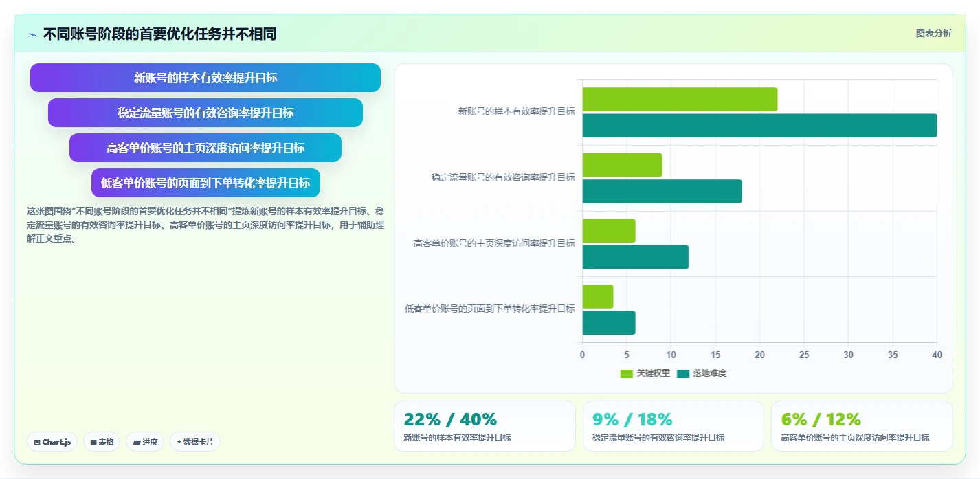The width and height of the screenshot is (980, 479).
Task: Click the x-axis tick value 35
Action: (x=893, y=355)
